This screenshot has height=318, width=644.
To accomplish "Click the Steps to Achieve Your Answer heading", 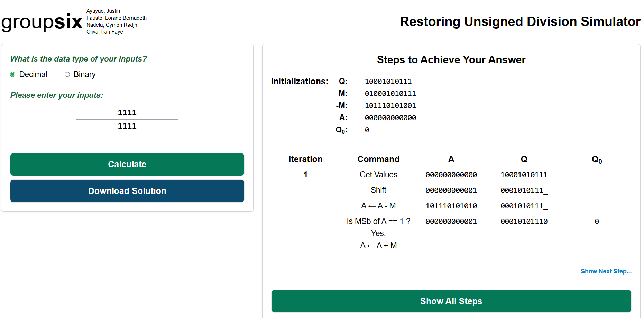I will 451,60.
